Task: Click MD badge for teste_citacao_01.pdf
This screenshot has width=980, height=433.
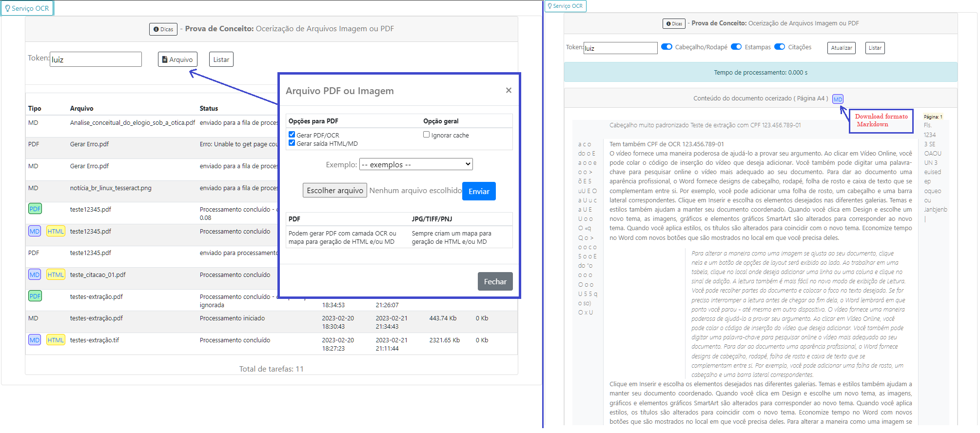Action: click(x=35, y=275)
